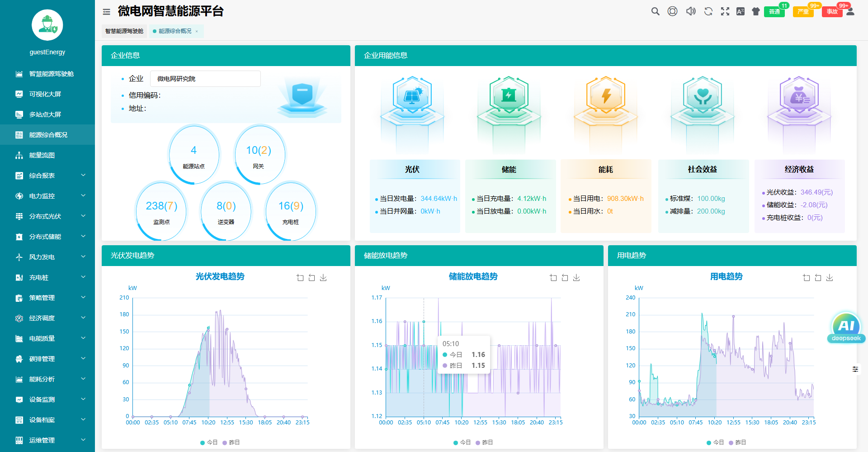Open the theme shirt icon
This screenshot has width=868, height=452.
tap(756, 11)
